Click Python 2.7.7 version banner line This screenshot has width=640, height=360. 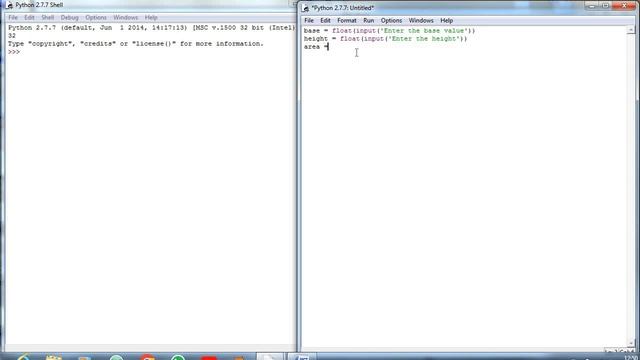[x=151, y=28]
